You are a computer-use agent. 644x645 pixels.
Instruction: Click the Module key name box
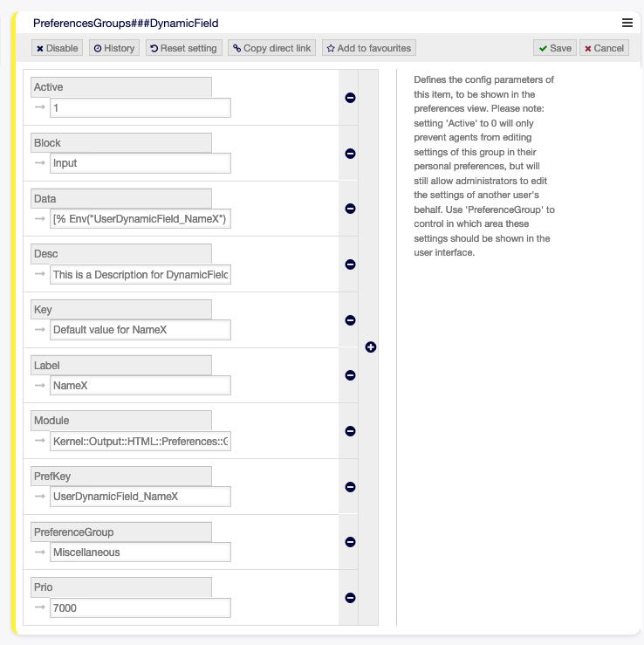point(121,421)
